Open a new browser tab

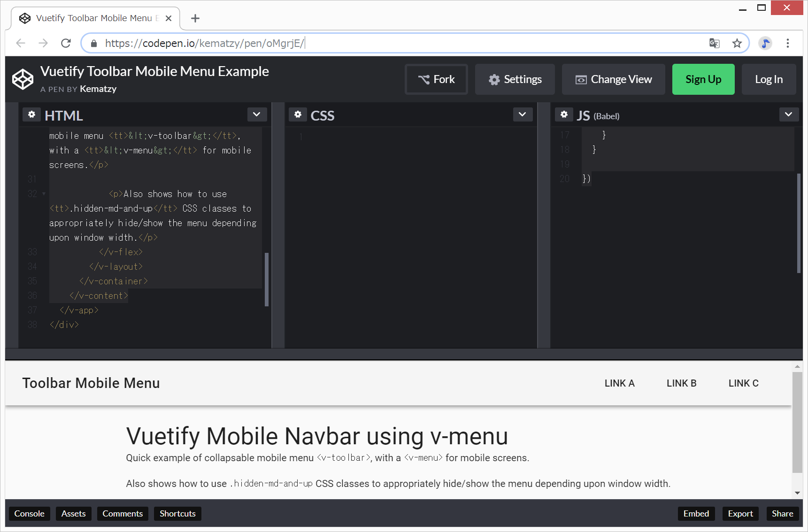click(x=195, y=18)
